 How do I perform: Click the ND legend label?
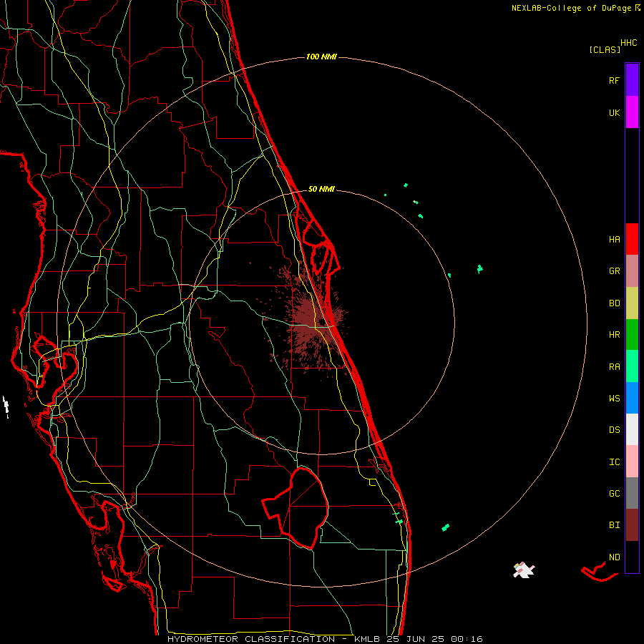click(614, 557)
